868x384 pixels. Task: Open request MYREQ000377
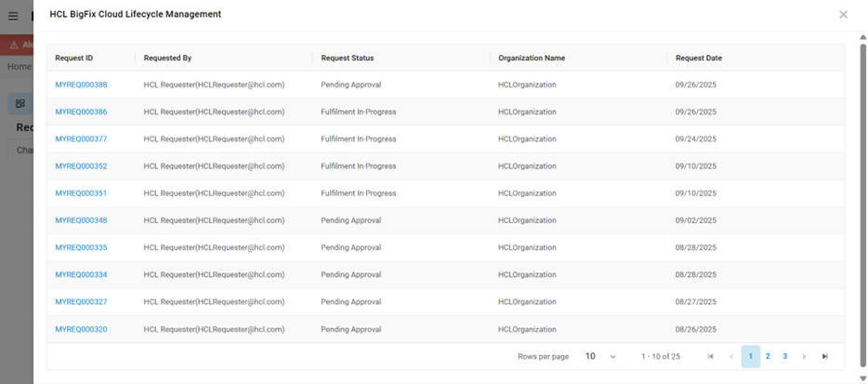(x=81, y=139)
